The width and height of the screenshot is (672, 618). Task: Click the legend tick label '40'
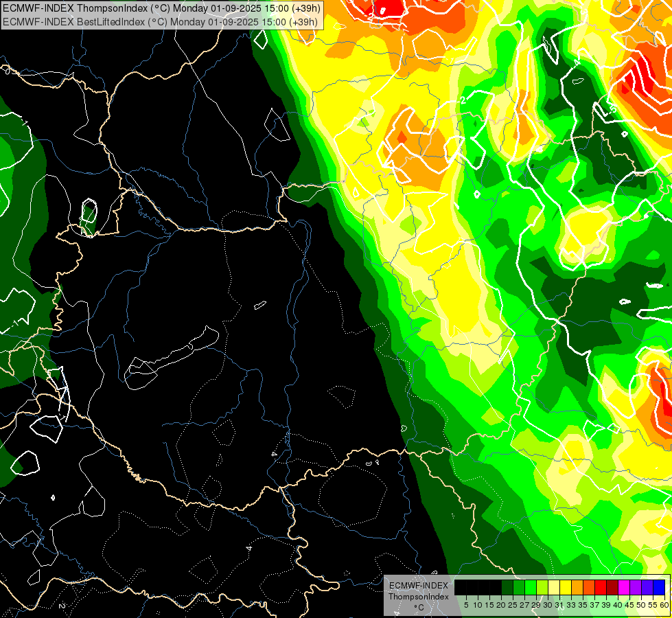618,605
